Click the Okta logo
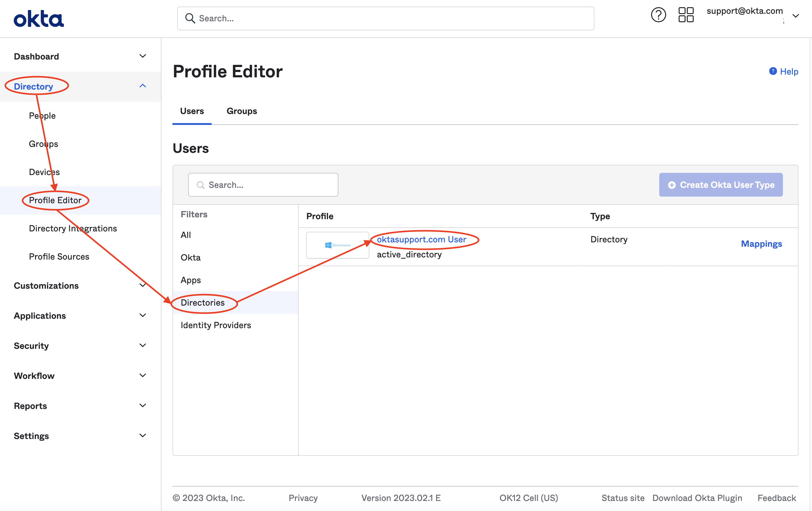Viewport: 812px width, 511px height. pos(39,18)
